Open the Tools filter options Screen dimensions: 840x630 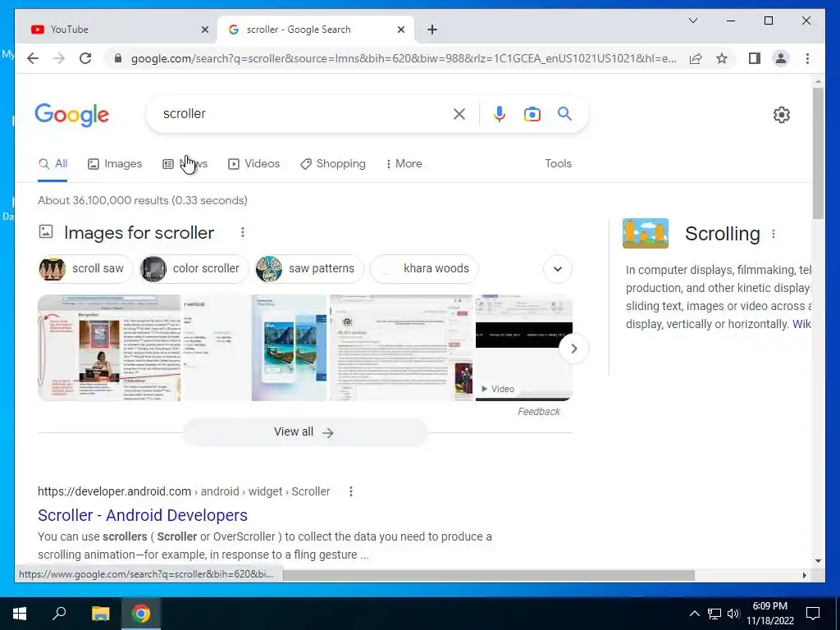[x=558, y=164]
